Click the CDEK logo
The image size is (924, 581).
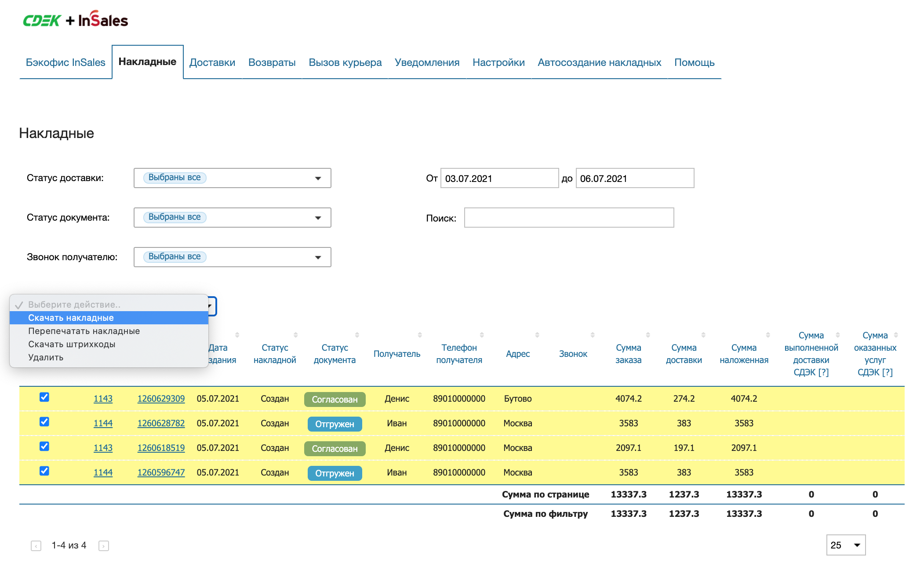click(42, 20)
